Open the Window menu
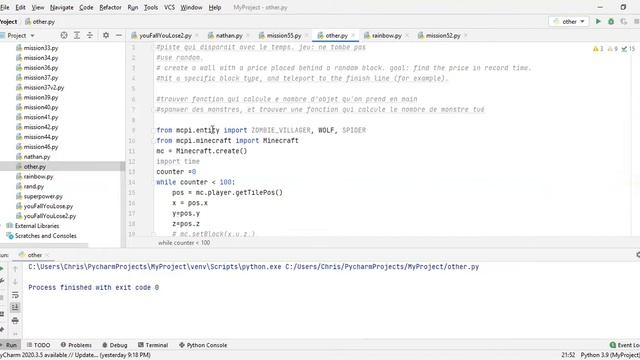This screenshot has height=360, width=640. [x=191, y=7]
